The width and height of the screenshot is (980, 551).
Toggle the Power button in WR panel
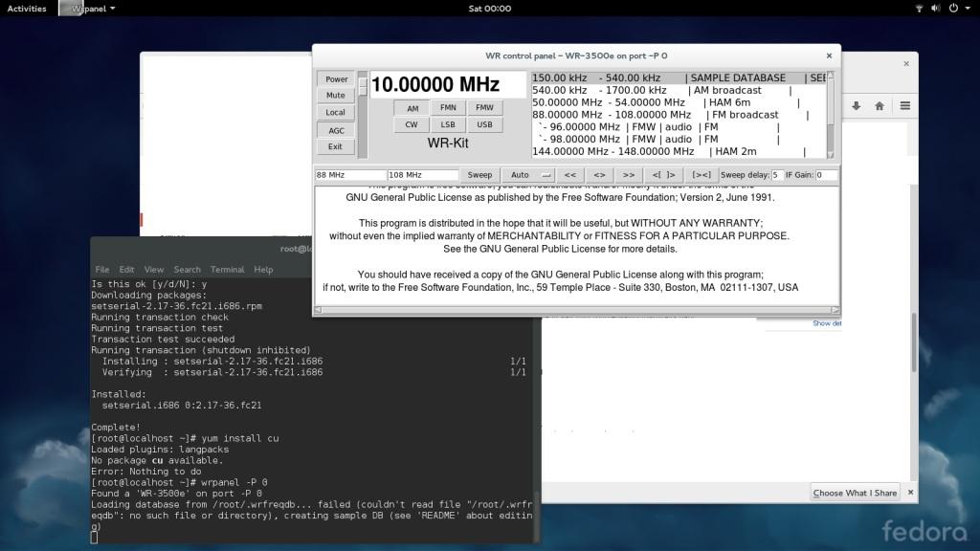336,79
